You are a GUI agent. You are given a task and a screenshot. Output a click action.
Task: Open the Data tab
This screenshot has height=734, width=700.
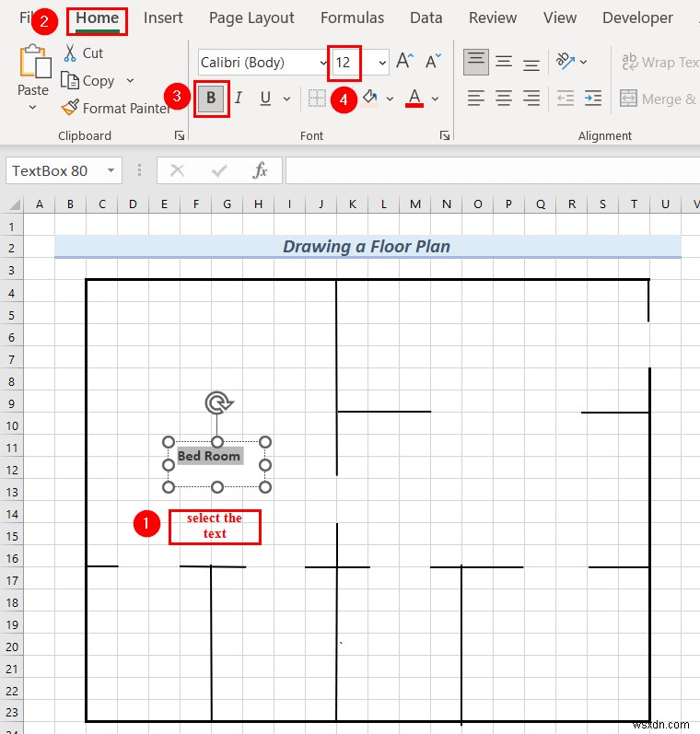click(426, 17)
